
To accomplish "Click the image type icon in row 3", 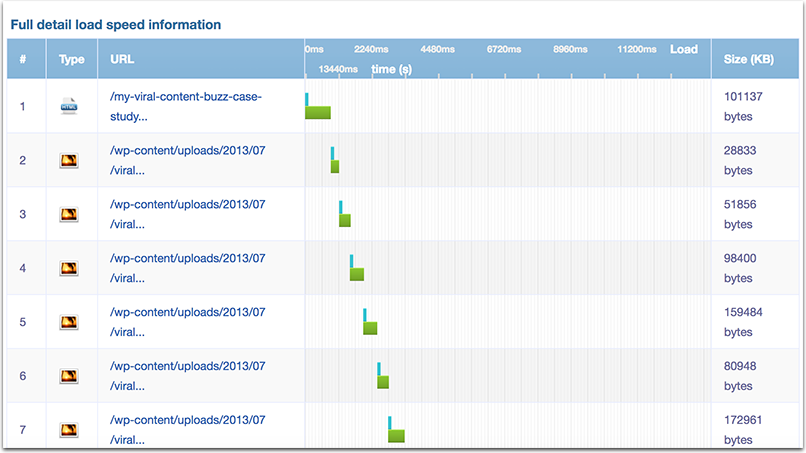I will (69, 214).
